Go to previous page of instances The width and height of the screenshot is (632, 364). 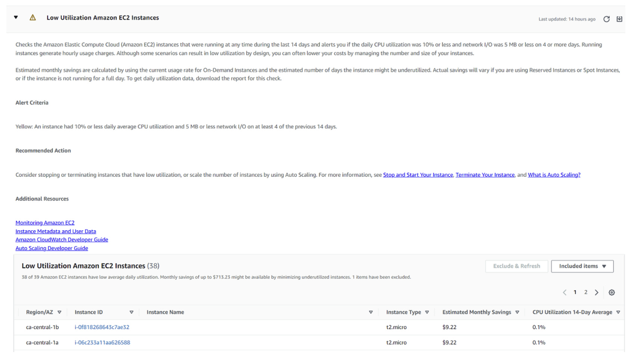click(564, 292)
